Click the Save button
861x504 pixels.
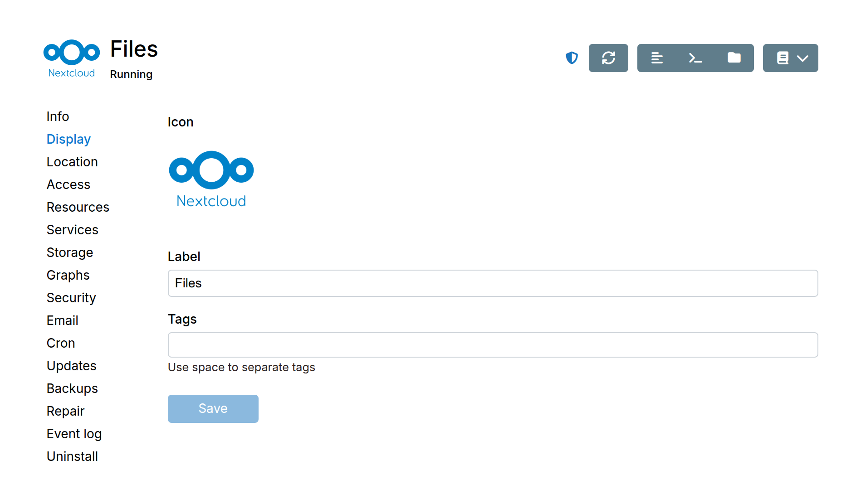[x=213, y=409]
